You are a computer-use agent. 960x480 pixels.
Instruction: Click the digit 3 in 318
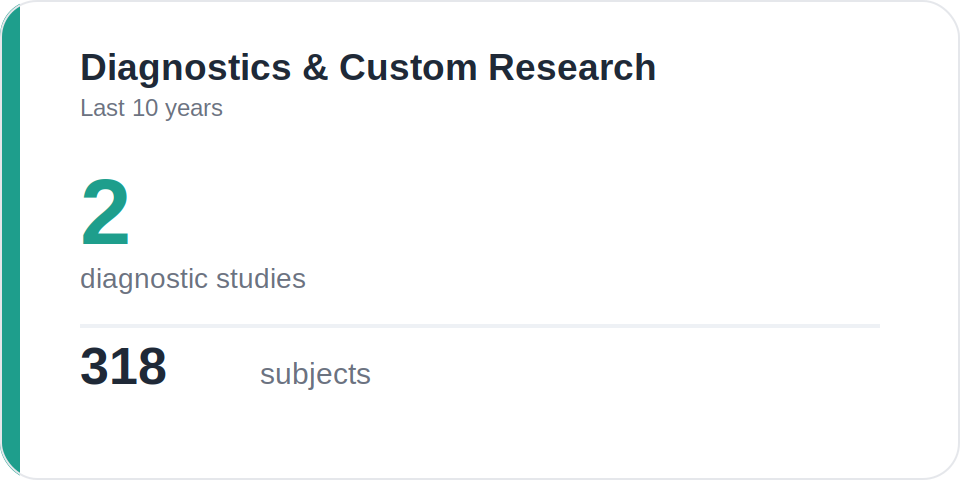tap(94, 366)
